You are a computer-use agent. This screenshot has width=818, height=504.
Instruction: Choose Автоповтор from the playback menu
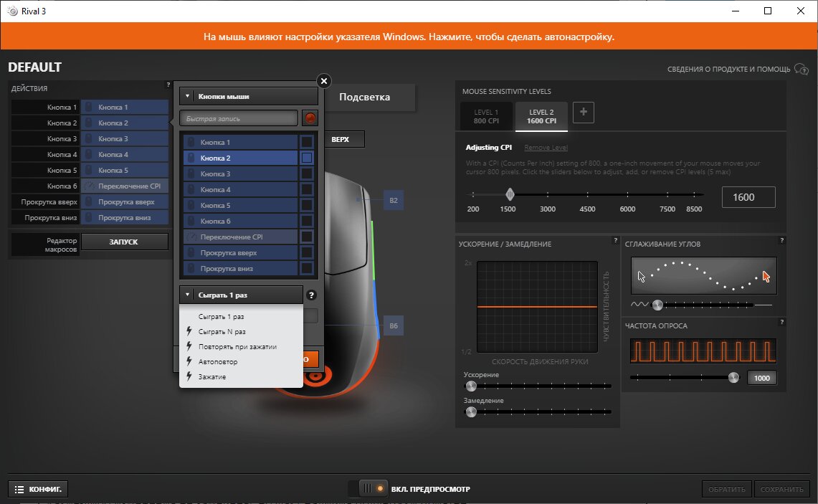[x=241, y=361]
